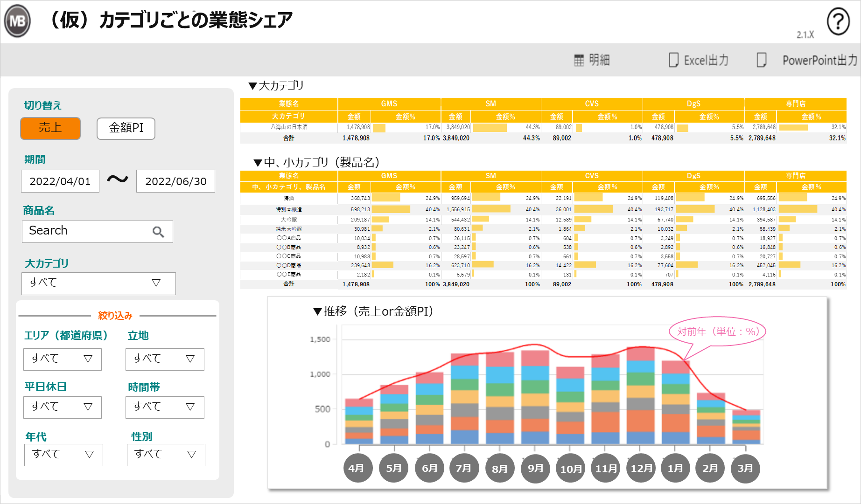
Task: Click the PowerPoint出力 label
Action: pos(820,60)
